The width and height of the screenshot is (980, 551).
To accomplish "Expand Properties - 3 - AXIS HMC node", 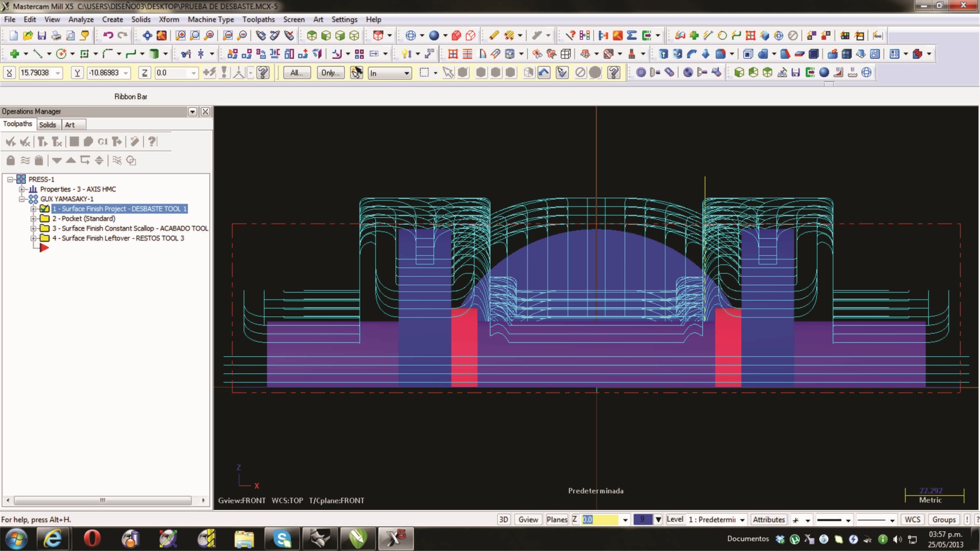I will [21, 189].
